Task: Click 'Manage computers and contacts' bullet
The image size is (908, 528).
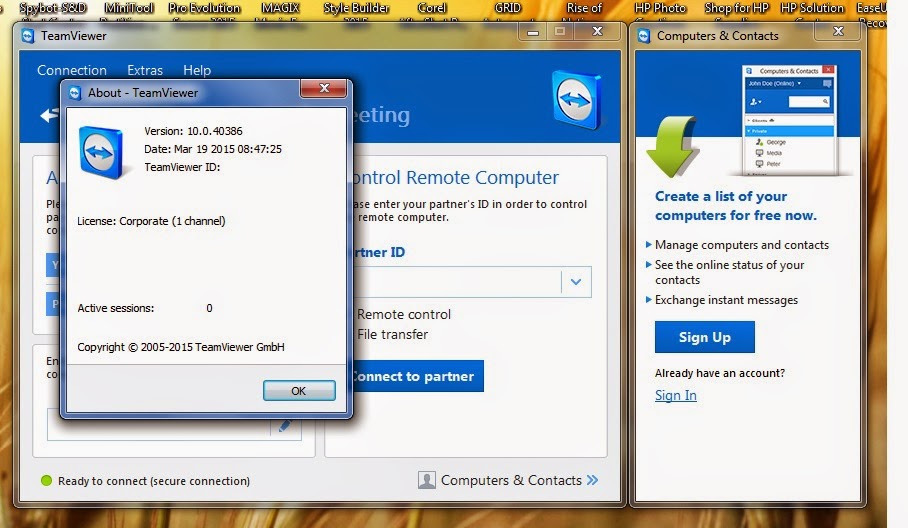Action: point(742,245)
